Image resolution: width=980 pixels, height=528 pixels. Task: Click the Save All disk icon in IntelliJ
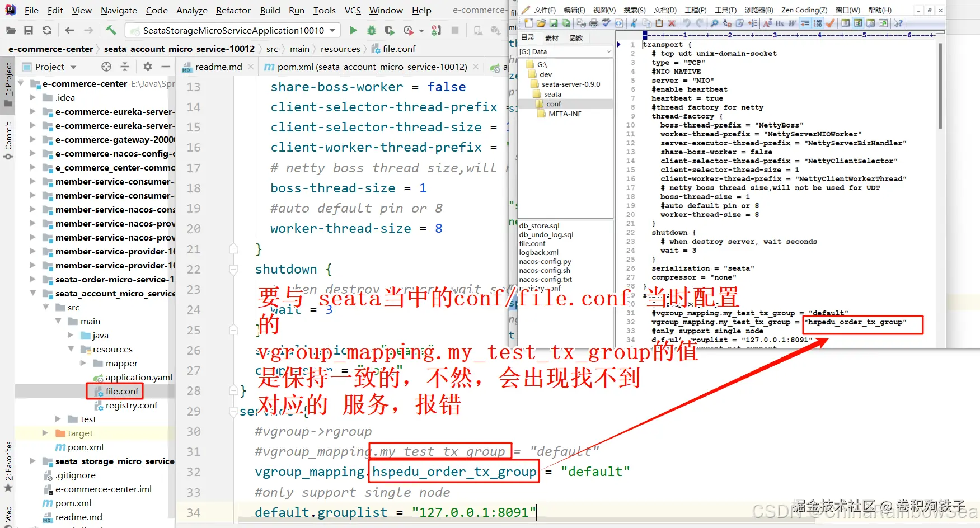(x=29, y=30)
